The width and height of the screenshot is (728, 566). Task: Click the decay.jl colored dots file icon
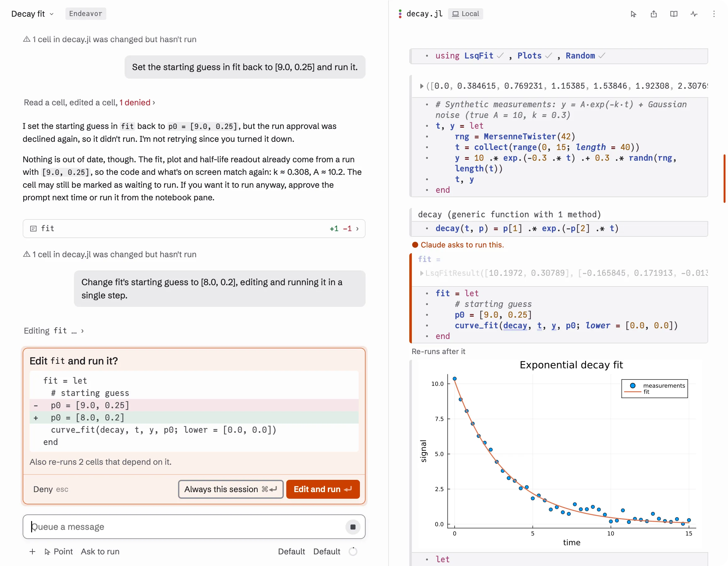tap(400, 14)
